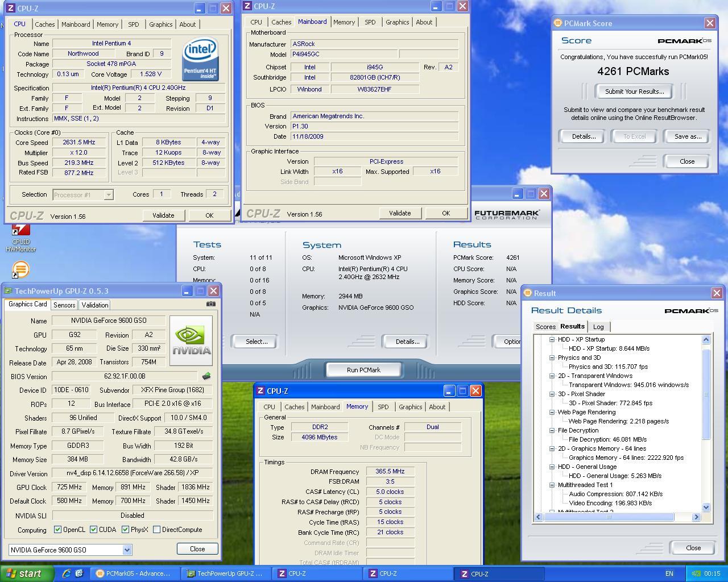Click Details in the PCMark Score window
The width and height of the screenshot is (728, 582).
tap(584, 136)
